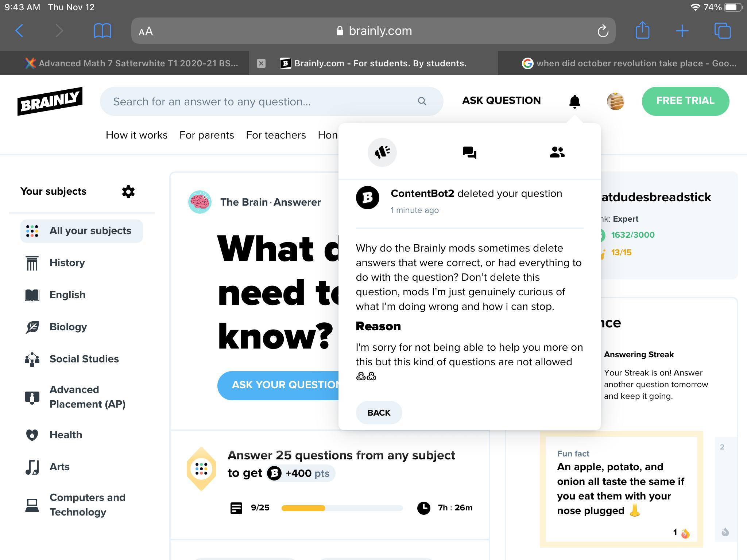Open the friends people icon
Screen dimensions: 747x560
coord(557,152)
